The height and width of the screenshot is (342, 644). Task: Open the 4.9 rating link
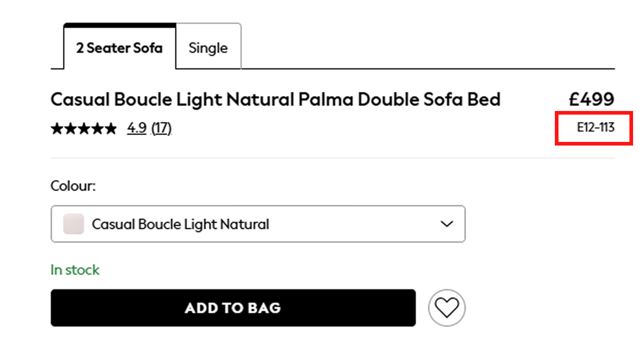[x=136, y=128]
